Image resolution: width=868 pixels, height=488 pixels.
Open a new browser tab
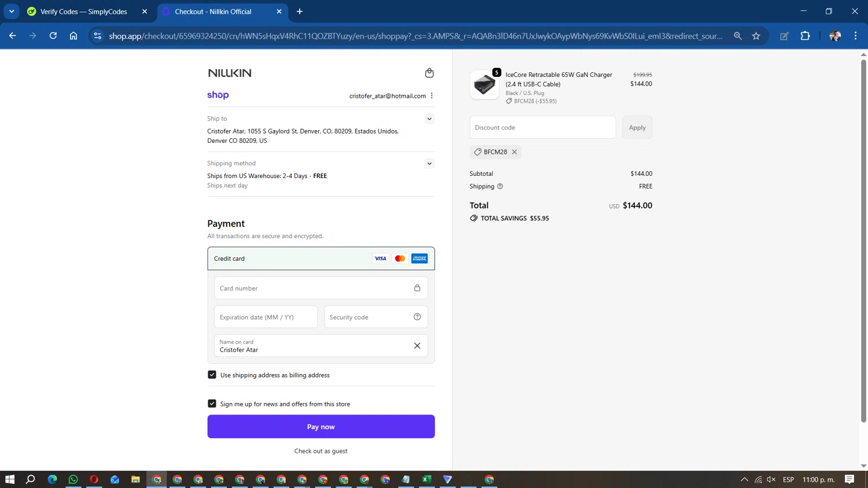[x=299, y=12]
